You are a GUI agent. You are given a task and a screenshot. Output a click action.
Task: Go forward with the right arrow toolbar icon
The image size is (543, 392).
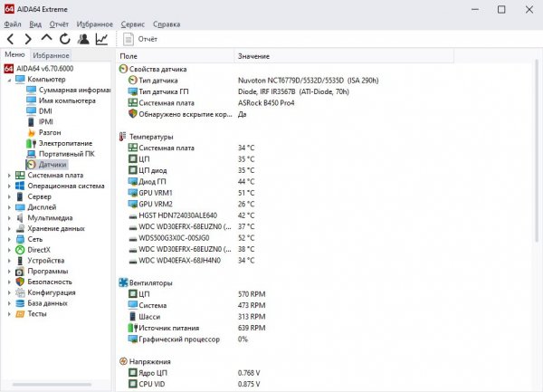28,39
